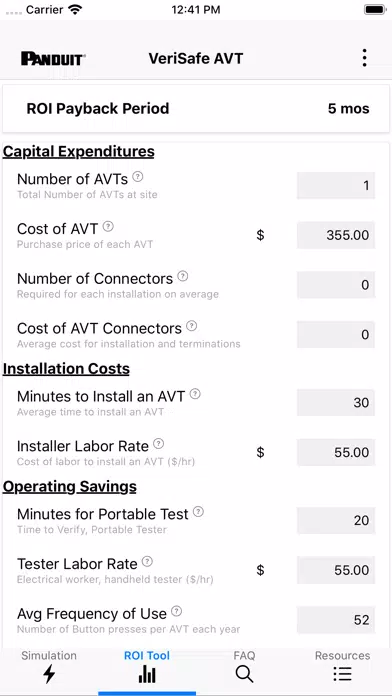Show info for Cost of AVT Connectors
This screenshot has height=696, width=392.
click(191, 326)
